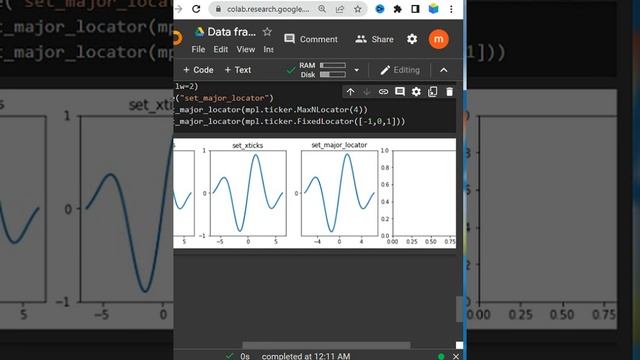Image resolution: width=640 pixels, height=360 pixels.
Task: Open the zoom magnifier in address bar
Action: 322,9
